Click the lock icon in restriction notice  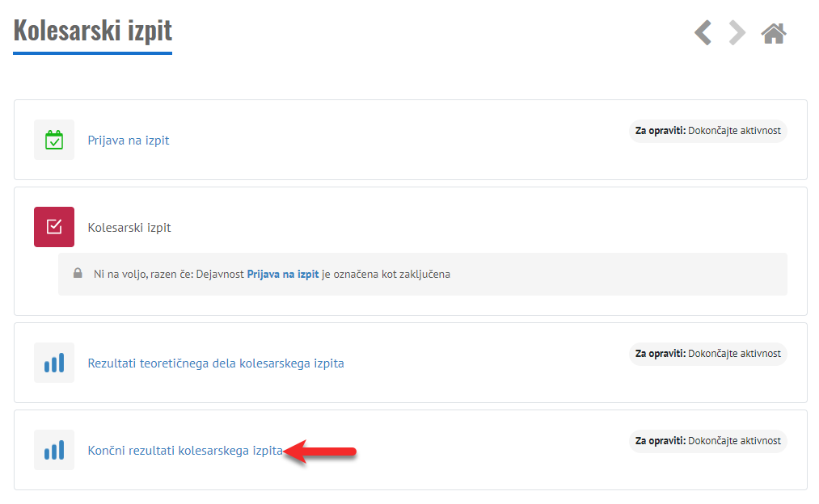[78, 274]
